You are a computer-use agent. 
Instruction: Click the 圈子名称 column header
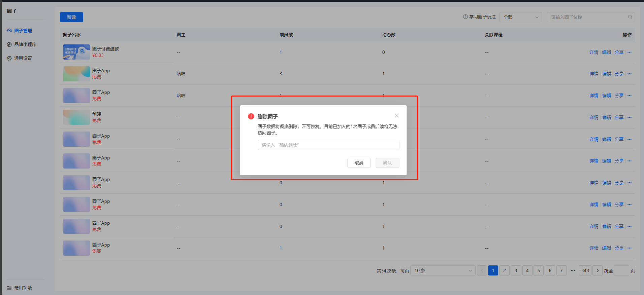click(x=72, y=35)
